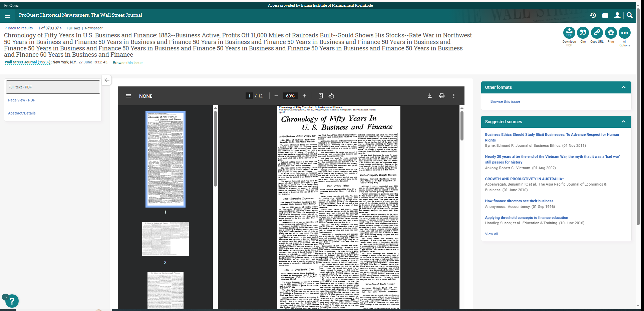Collapse the Other formats section
Screen dimensions: 644x311
623,87
